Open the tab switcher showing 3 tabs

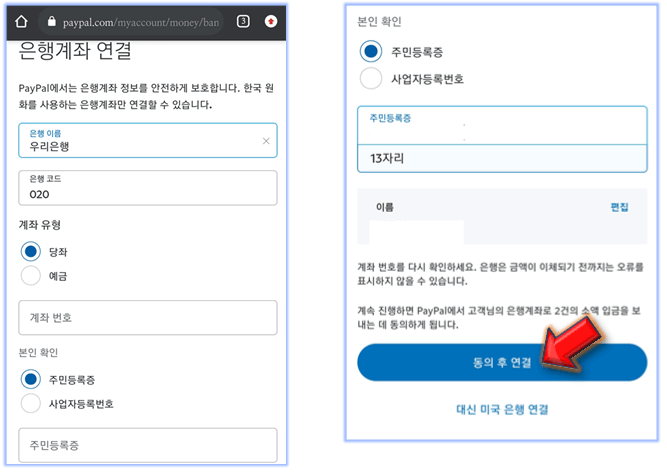[x=243, y=21]
